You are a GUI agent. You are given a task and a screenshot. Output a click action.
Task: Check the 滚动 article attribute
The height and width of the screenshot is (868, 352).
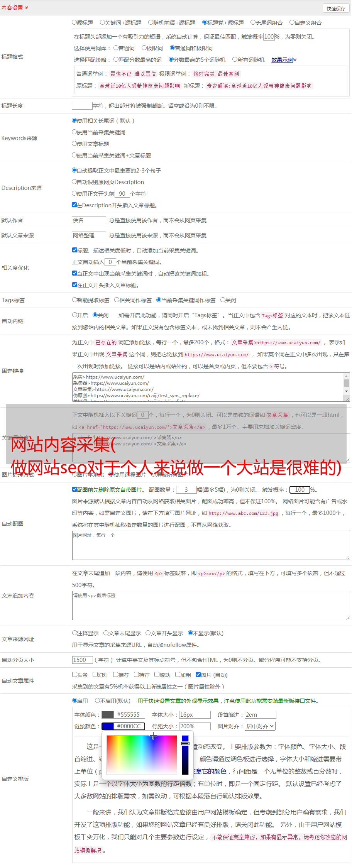(x=157, y=675)
